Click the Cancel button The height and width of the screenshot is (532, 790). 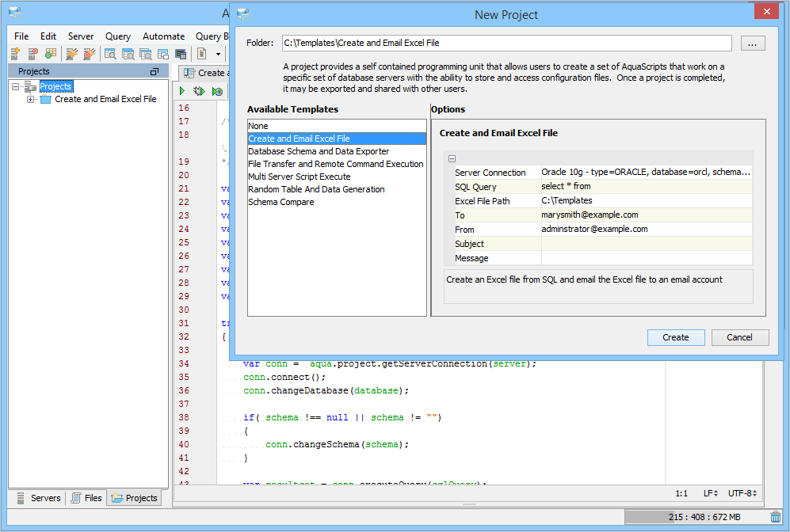(x=738, y=337)
